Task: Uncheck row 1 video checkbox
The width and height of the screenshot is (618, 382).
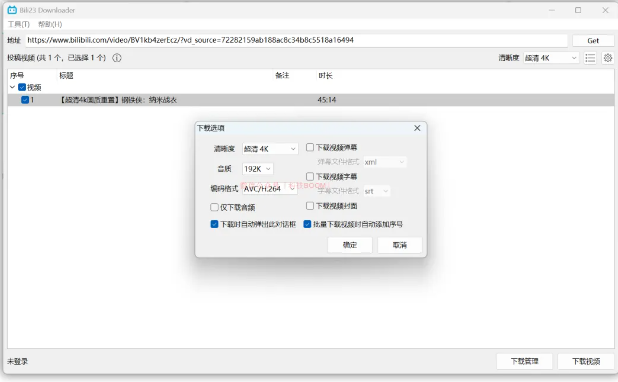Action: tap(25, 100)
